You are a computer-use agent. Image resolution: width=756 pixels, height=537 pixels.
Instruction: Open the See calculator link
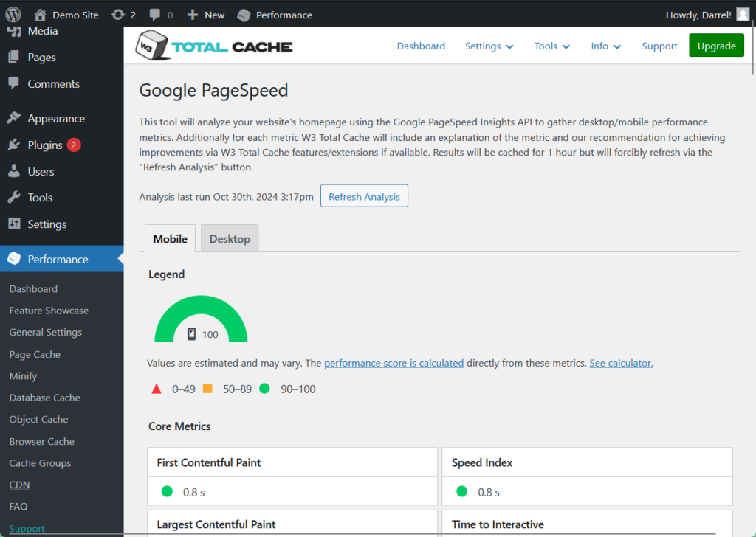click(621, 363)
